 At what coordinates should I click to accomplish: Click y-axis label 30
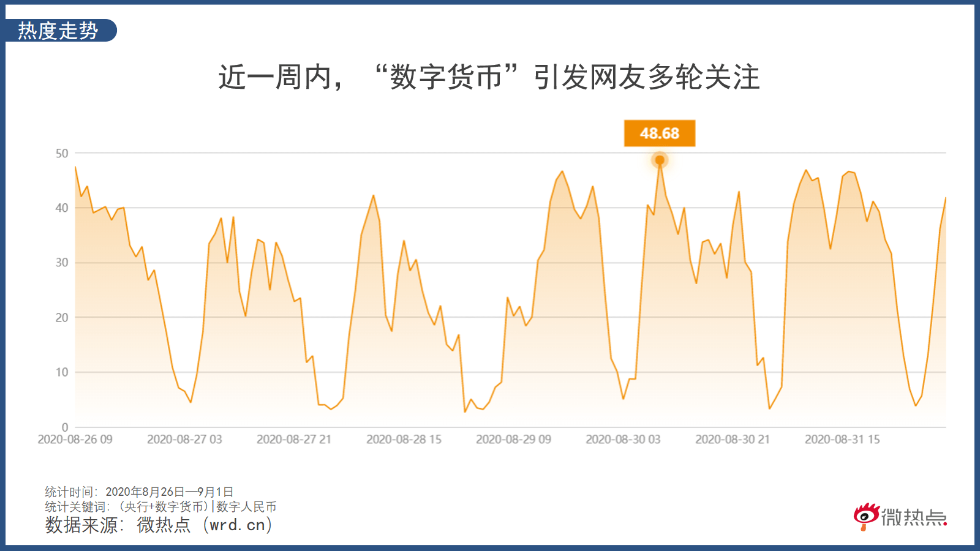(62, 263)
